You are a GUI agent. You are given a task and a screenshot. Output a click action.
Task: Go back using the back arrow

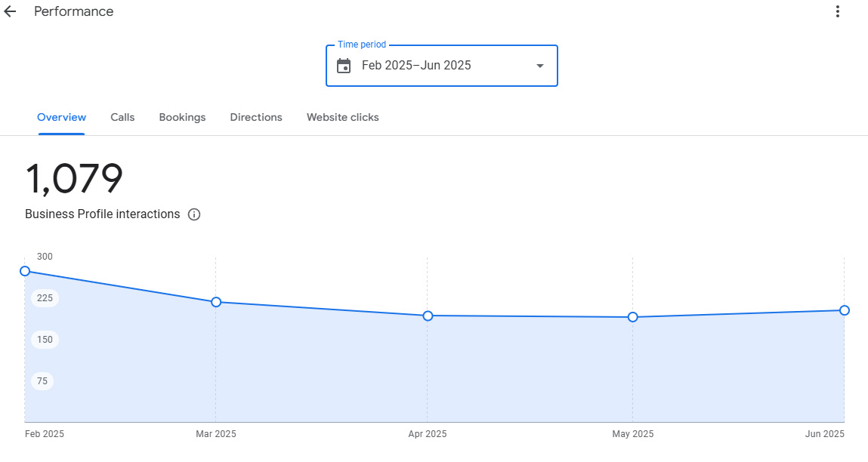(x=11, y=12)
